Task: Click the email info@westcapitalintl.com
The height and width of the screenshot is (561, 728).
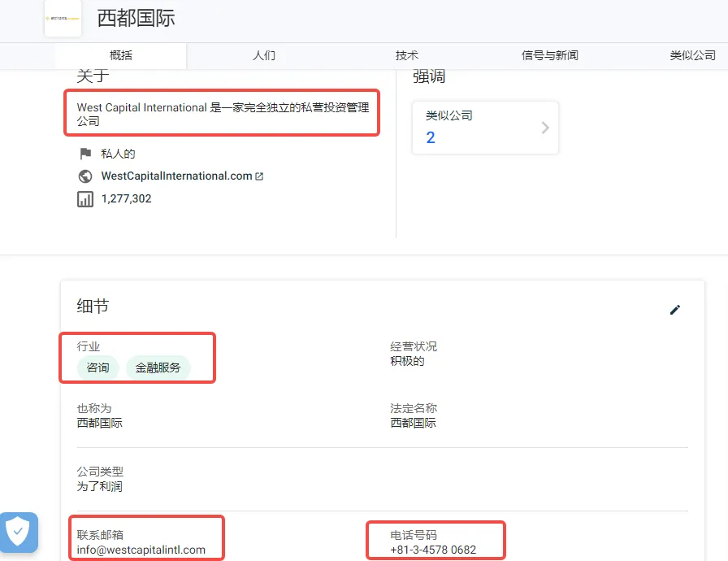Action: click(141, 550)
